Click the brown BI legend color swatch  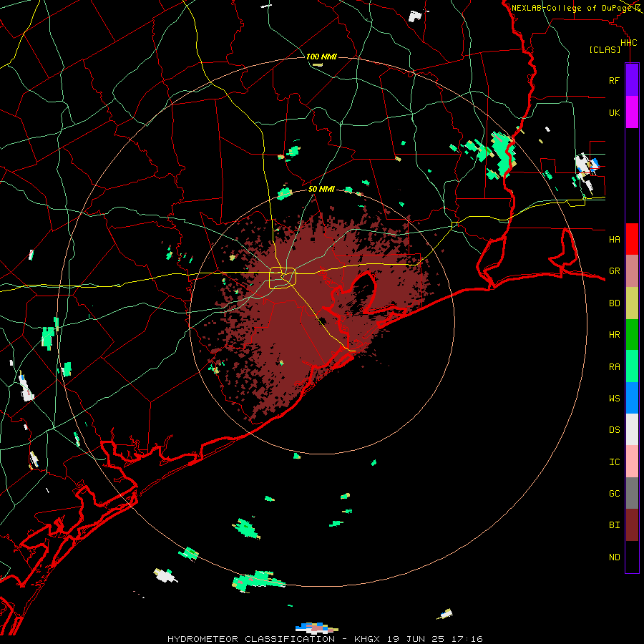[632, 525]
